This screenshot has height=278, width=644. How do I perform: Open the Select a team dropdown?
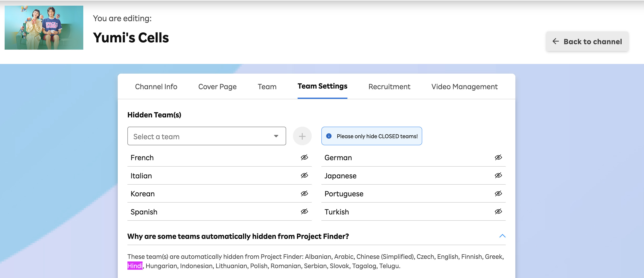tap(206, 136)
